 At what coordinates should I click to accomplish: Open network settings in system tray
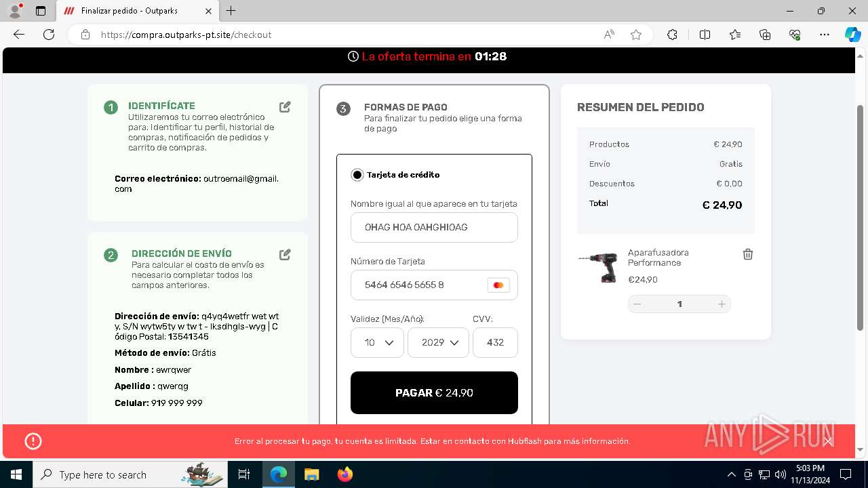(764, 474)
